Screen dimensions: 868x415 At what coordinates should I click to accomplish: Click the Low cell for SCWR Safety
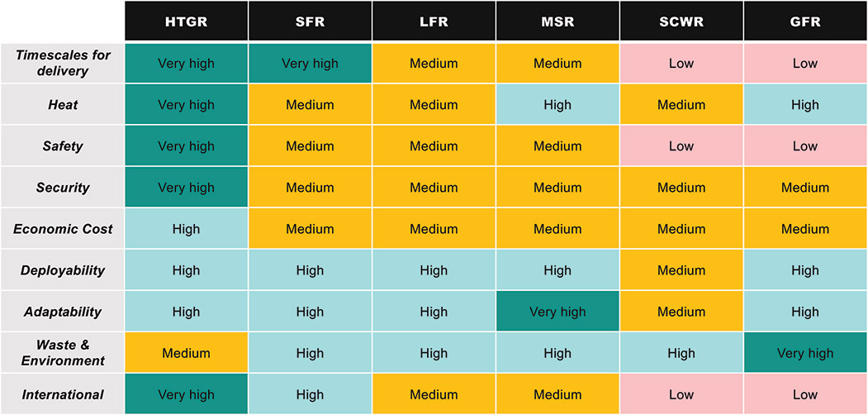[x=681, y=146]
